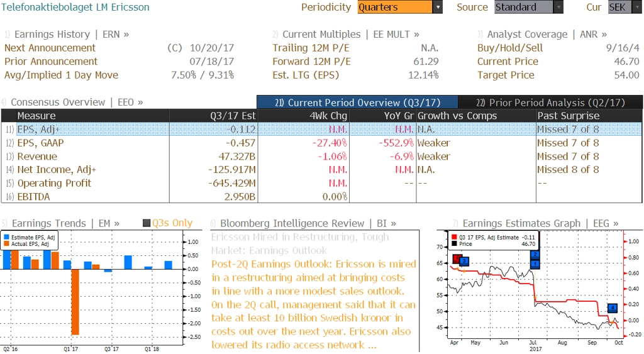Viewport: 644px width, 354px height.
Task: Click the Post-2Q Earnings Outlook paragraph
Action: coord(314,305)
